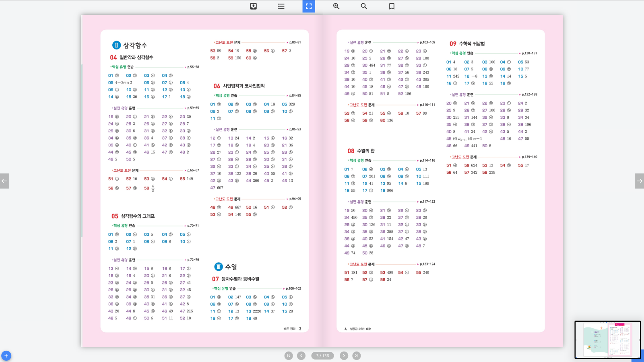Go back one page in bottom navigation
Screen dimensions: 644x362
coord(301,356)
